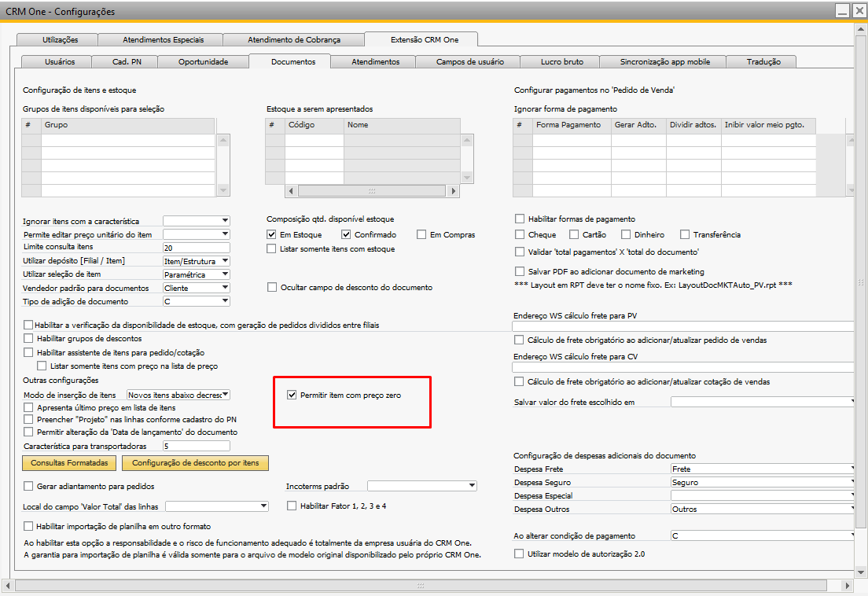Focus Característica para transportadoras field
The height and width of the screenshot is (596, 868).
point(197,446)
